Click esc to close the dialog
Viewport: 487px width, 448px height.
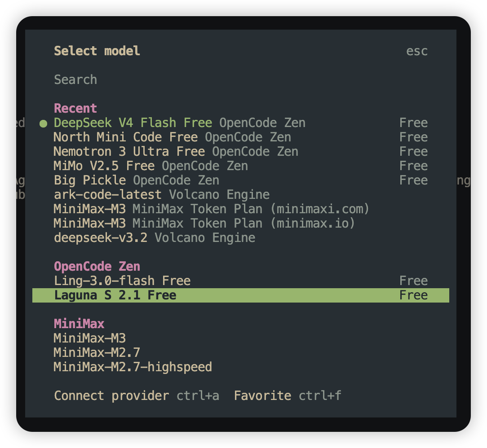tap(417, 51)
